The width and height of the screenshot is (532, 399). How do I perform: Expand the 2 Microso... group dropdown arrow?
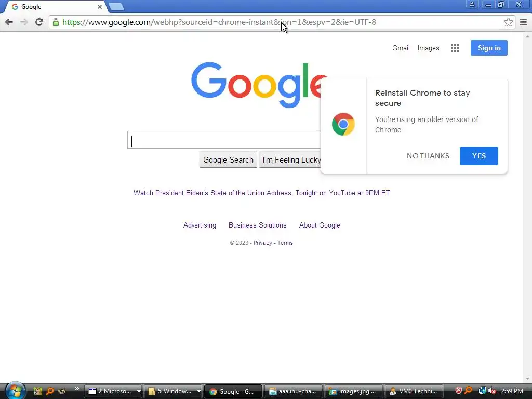139,392
